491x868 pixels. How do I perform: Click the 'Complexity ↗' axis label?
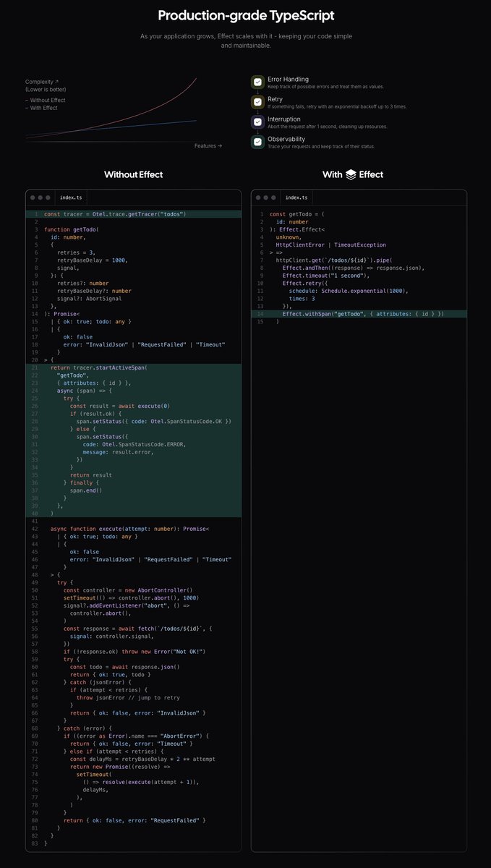[x=40, y=82]
